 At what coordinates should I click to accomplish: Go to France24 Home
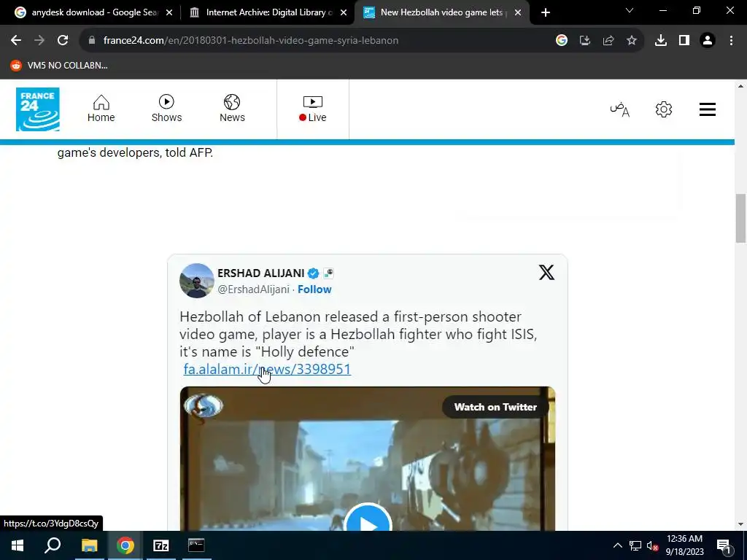(x=101, y=109)
